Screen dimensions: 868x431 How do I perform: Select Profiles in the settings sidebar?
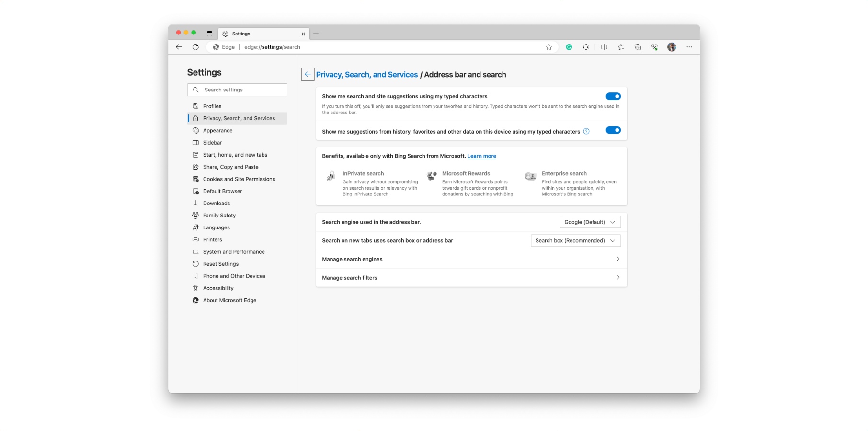(237, 106)
